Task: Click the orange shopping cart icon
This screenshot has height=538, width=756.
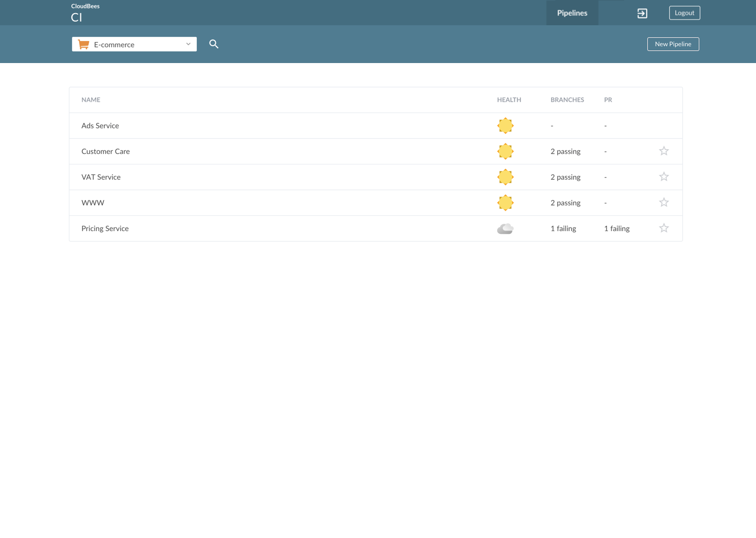Action: click(x=83, y=44)
